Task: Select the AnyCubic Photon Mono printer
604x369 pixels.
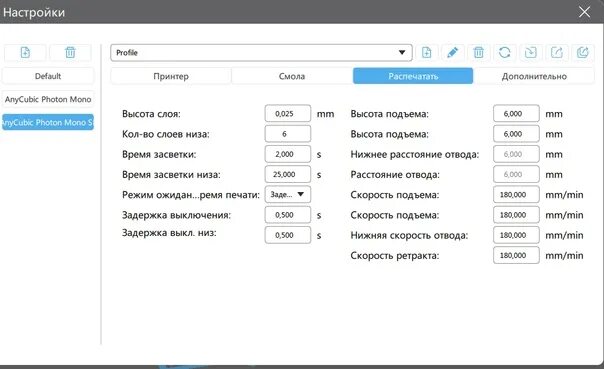Action: click(x=48, y=99)
